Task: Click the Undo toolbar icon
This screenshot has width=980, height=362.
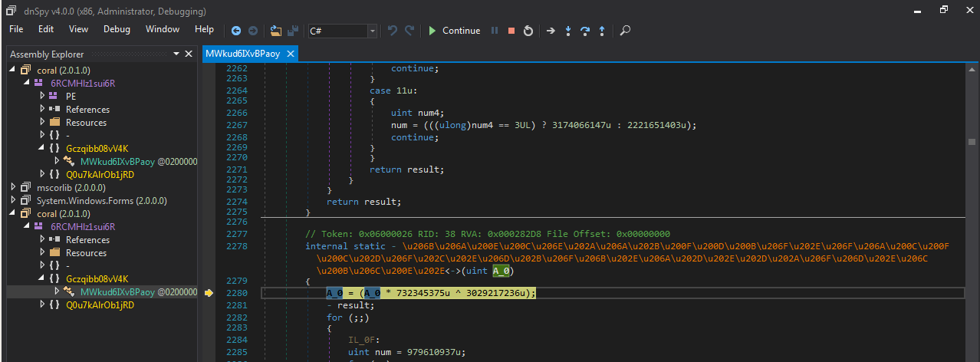Action: (x=393, y=31)
